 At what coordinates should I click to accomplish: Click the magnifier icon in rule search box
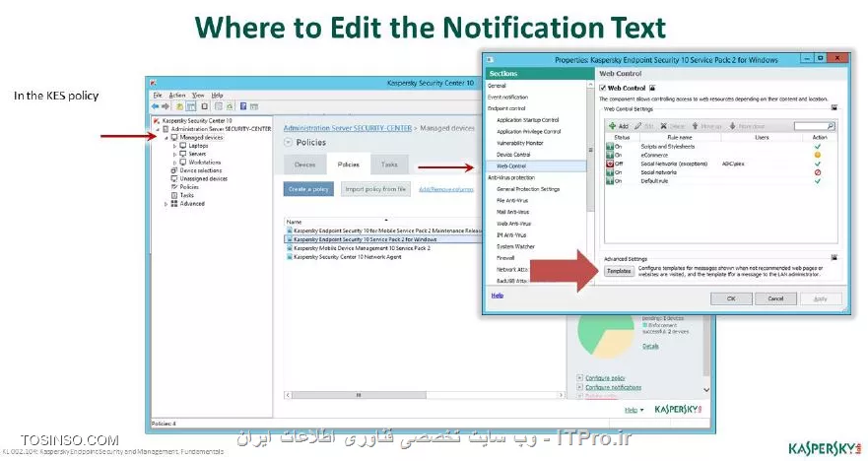pyautogui.click(x=831, y=126)
